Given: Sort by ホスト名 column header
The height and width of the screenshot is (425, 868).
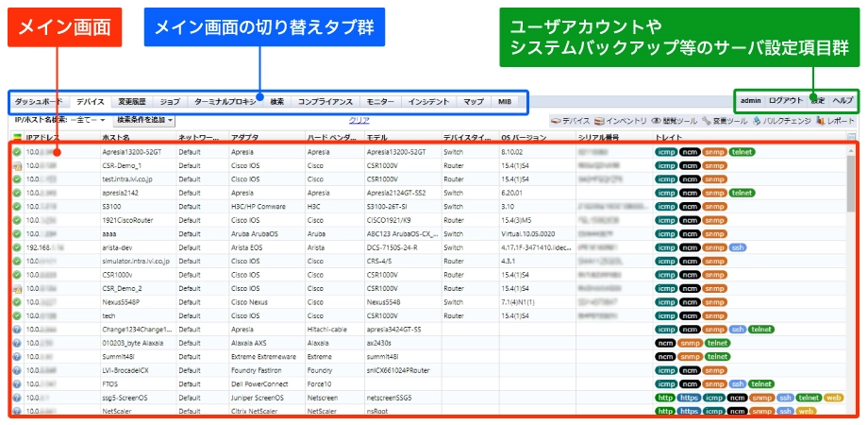Looking at the screenshot, I should [138, 138].
